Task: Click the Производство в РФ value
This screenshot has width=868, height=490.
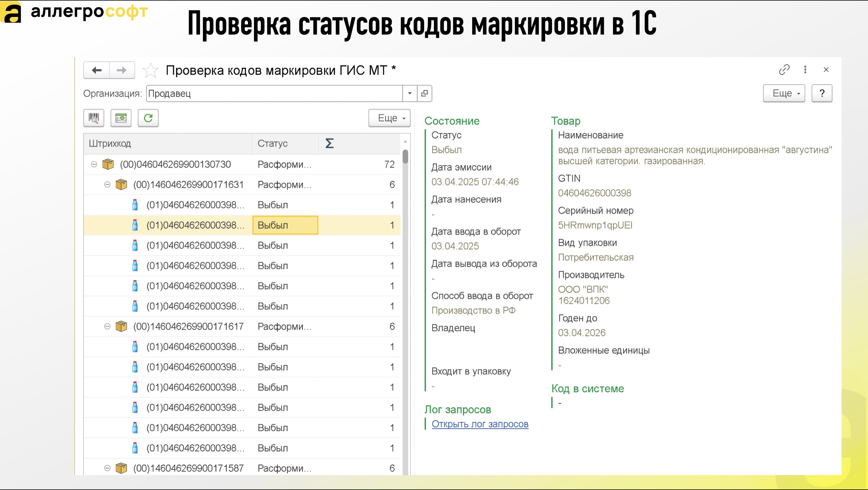Action: click(x=473, y=310)
